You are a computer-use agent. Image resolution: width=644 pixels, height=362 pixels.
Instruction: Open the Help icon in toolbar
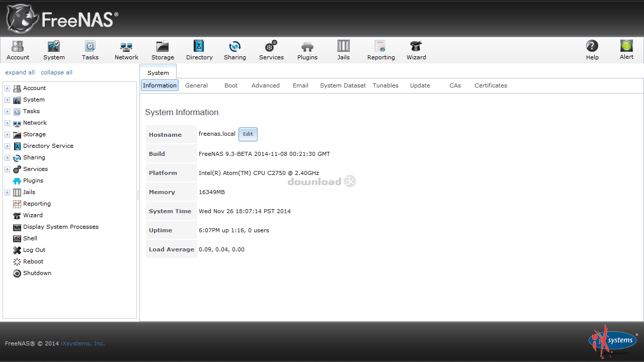pyautogui.click(x=592, y=50)
